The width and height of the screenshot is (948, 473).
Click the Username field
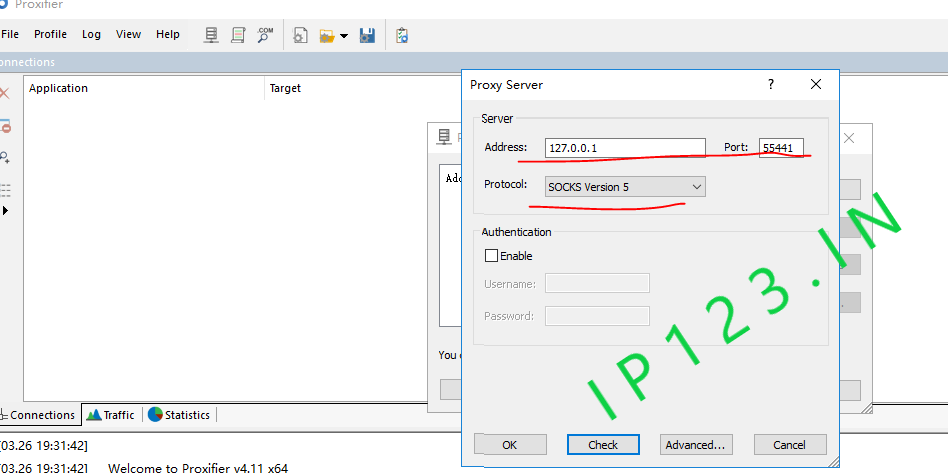(597, 283)
